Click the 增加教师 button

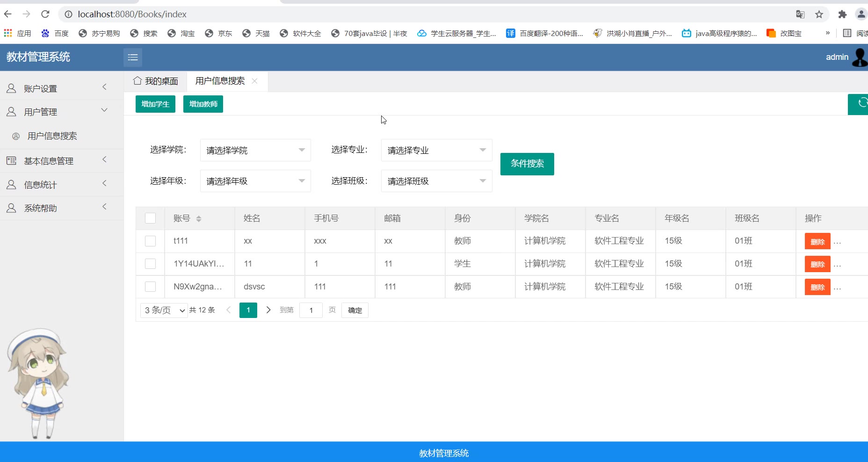point(203,104)
